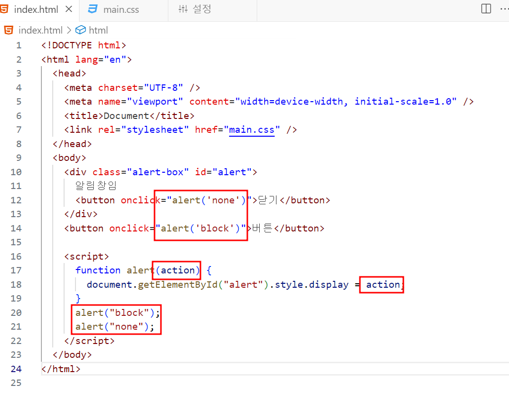
Task: Click the 버튼 text on line 14
Action: (x=262, y=228)
